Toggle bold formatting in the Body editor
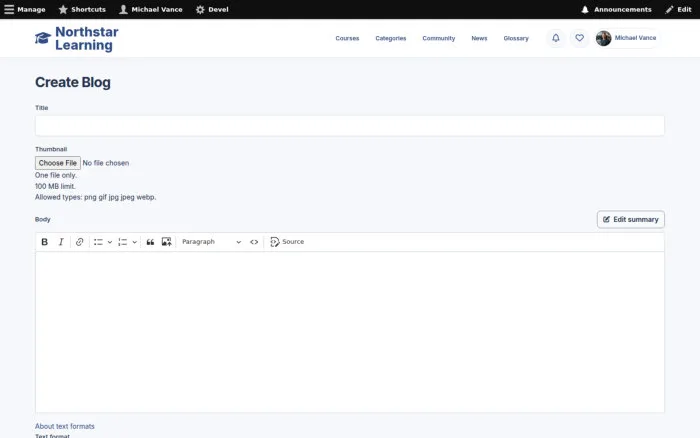Viewport: 700px width, 438px height. pyautogui.click(x=45, y=242)
